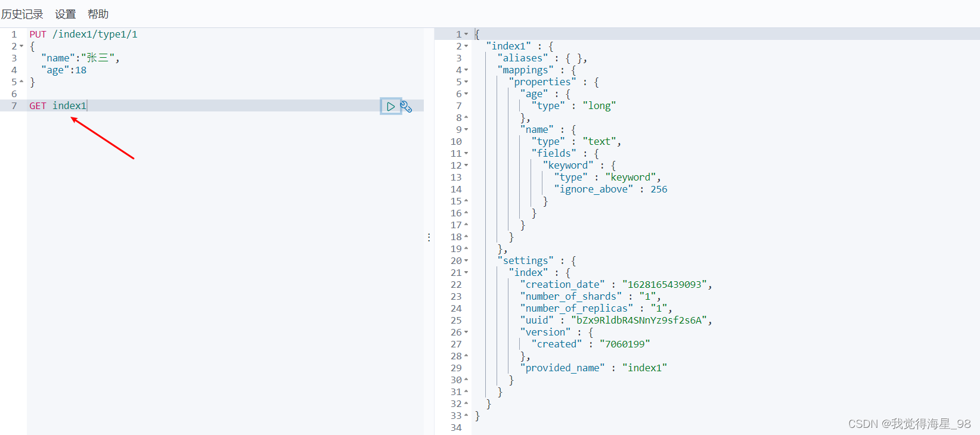Collapse the "mappings" block at response line 4
Image resolution: width=980 pixels, height=435 pixels.
click(466, 70)
